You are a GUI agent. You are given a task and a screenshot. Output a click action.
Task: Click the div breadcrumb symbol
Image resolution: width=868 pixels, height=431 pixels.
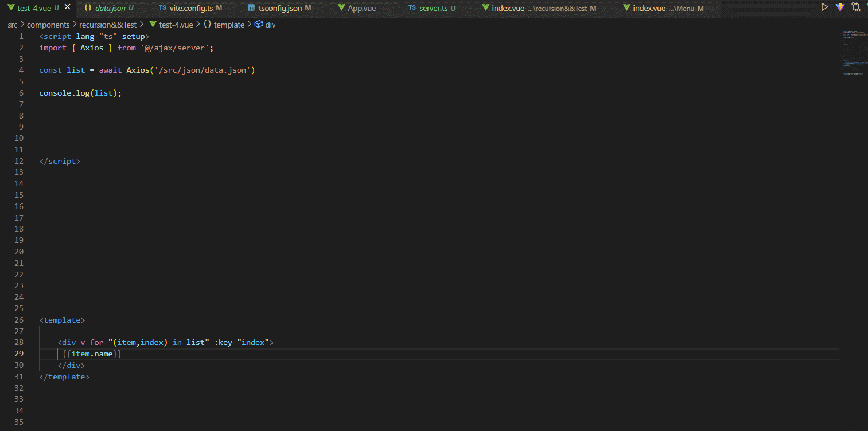point(265,25)
